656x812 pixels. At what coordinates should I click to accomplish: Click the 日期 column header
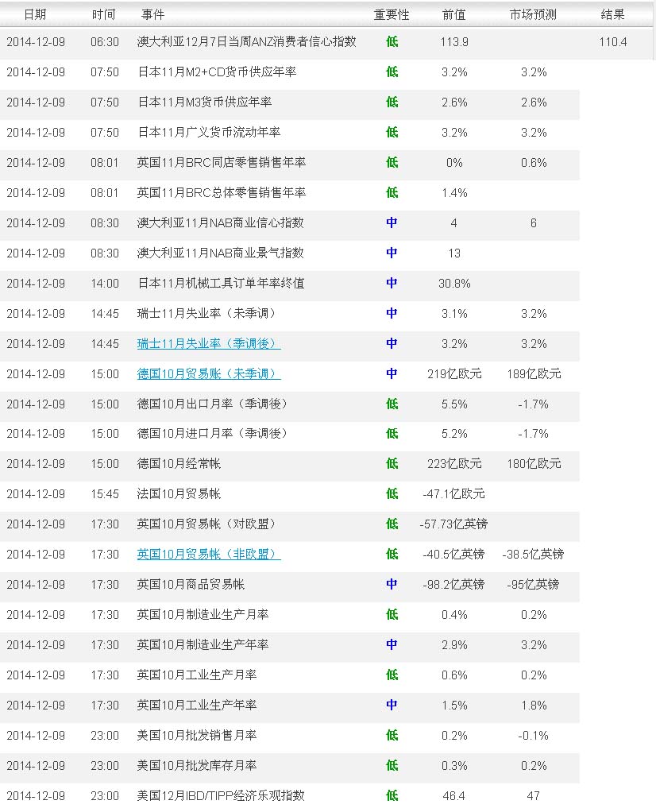[x=35, y=14]
